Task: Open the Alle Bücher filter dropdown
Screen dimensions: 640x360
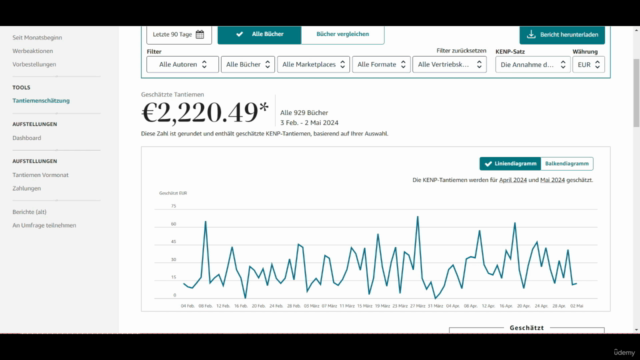Action: pos(248,64)
